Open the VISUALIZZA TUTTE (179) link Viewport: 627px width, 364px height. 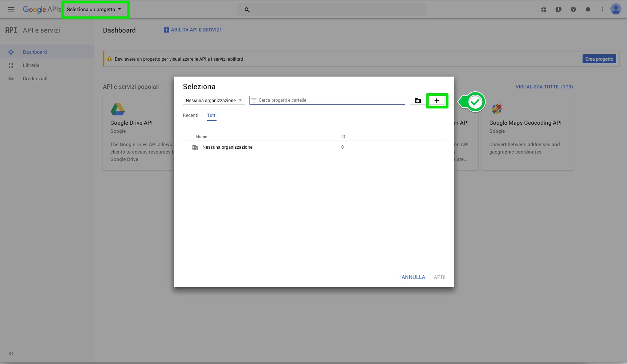[544, 87]
